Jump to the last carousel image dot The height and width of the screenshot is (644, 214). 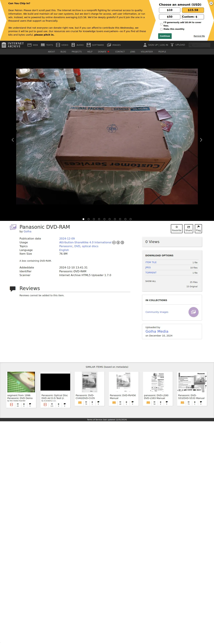[130, 219]
